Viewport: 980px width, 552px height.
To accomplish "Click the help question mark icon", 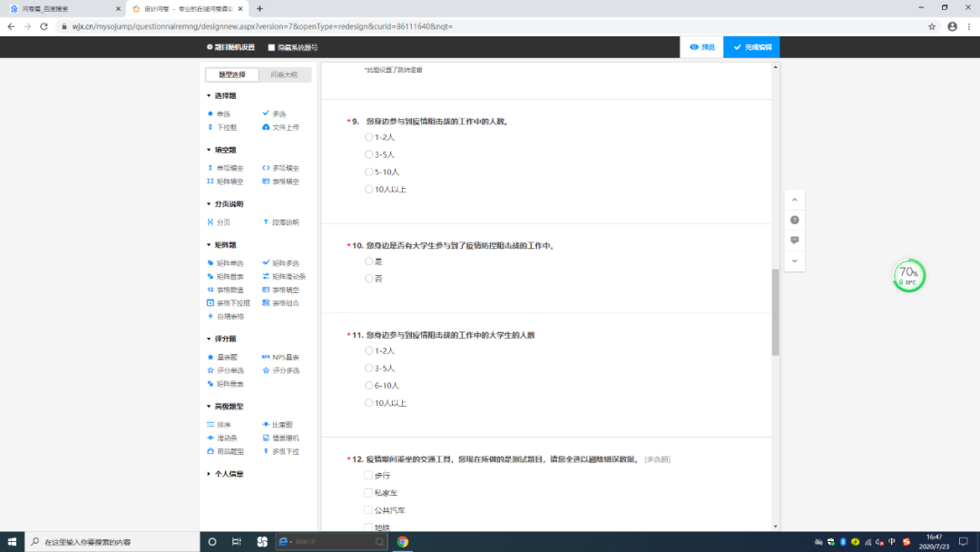I will [x=795, y=220].
